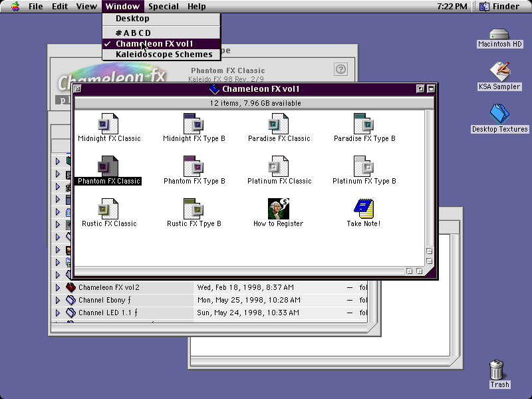Open the Midnight FX Classic scheme file
Image resolution: width=532 pixels, height=399 pixels.
click(108, 124)
